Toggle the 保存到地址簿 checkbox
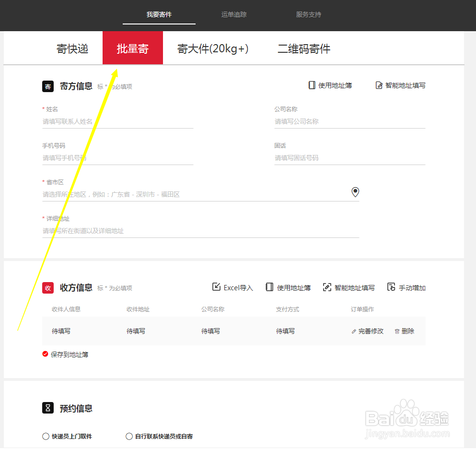This screenshot has width=476, height=450. click(x=45, y=354)
